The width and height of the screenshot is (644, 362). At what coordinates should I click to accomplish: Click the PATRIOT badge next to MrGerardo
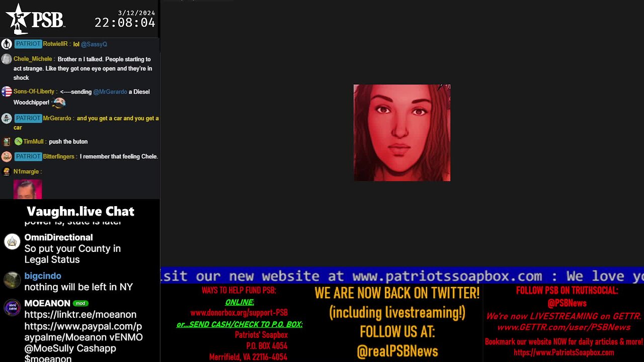(x=28, y=118)
